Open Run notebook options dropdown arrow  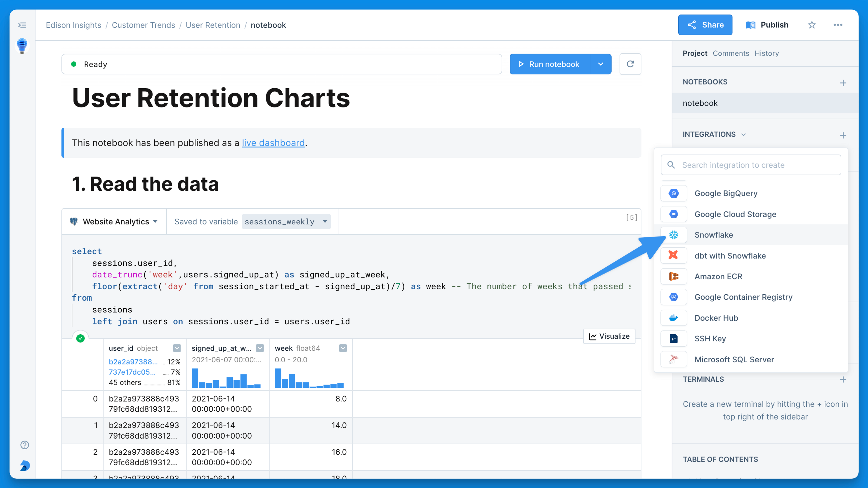pos(600,64)
